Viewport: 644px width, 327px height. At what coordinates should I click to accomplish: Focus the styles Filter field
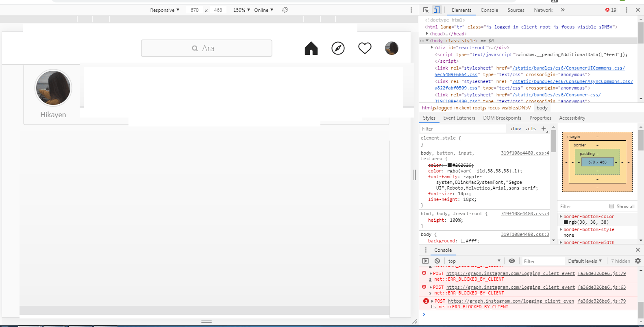click(x=463, y=129)
